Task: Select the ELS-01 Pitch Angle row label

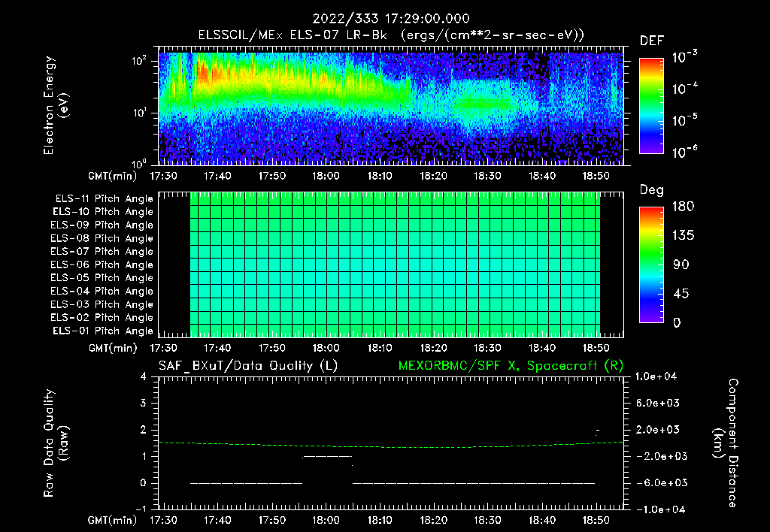Action: 103,331
